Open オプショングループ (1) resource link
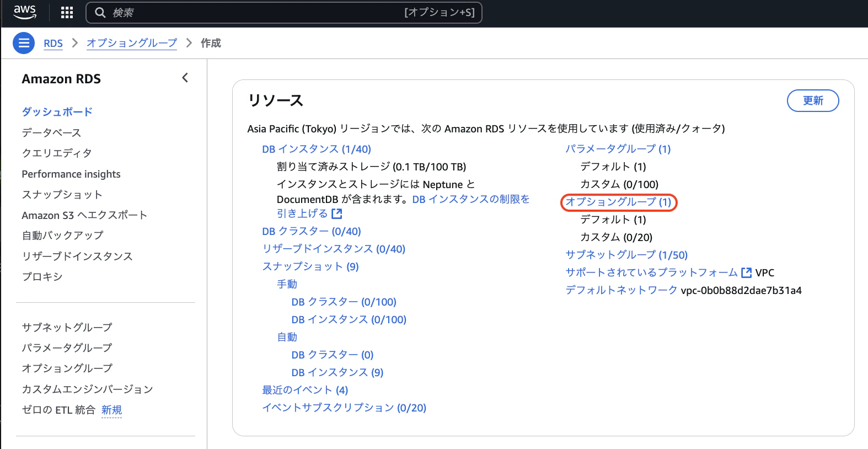This screenshot has width=868, height=449. pos(618,202)
